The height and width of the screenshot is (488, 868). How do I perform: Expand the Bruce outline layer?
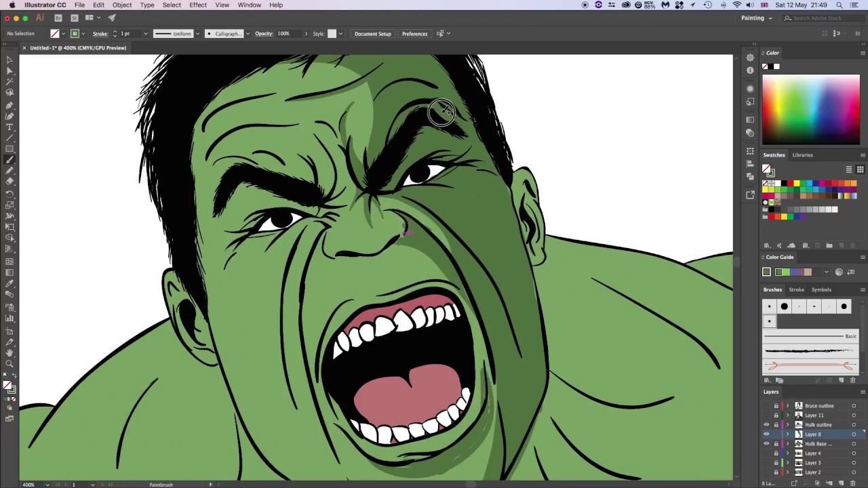tap(788, 406)
